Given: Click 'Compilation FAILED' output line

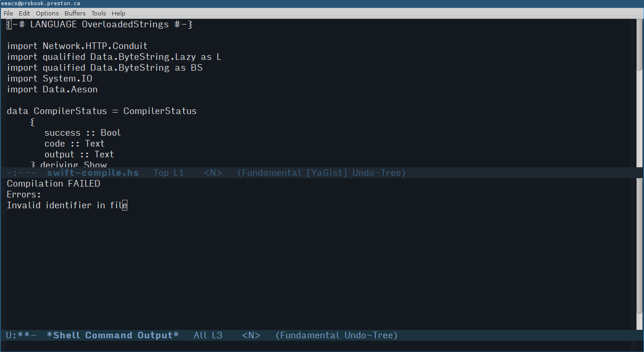Looking at the screenshot, I should [x=53, y=184].
